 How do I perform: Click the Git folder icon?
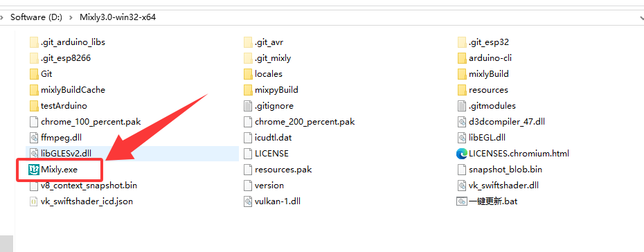pos(34,74)
